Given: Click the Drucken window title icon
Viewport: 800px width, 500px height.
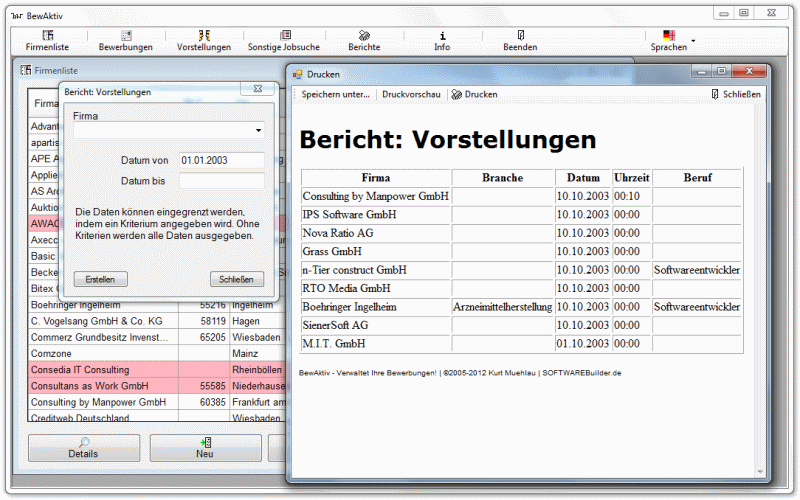Looking at the screenshot, I should (297, 74).
